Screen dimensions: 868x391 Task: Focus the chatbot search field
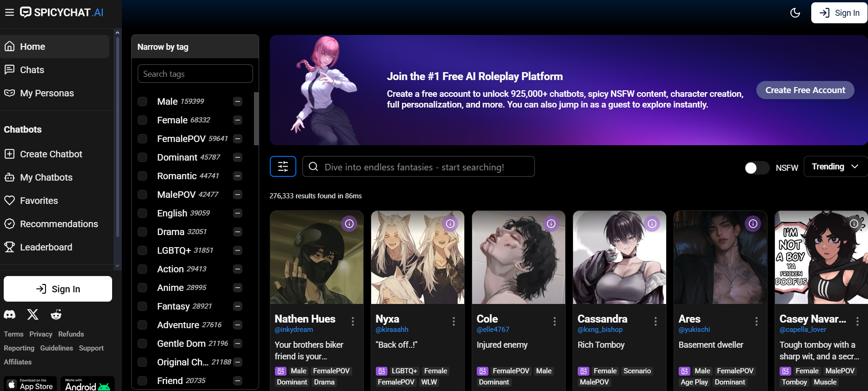coord(419,167)
